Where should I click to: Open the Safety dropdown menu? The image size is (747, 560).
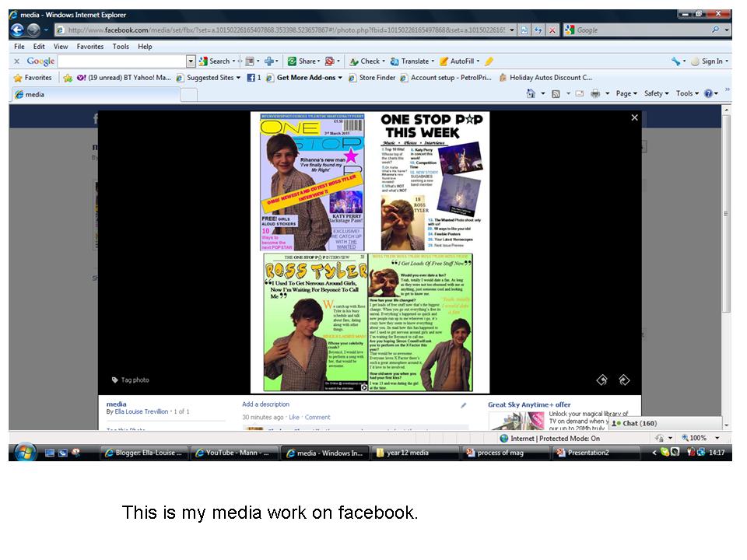tap(657, 94)
